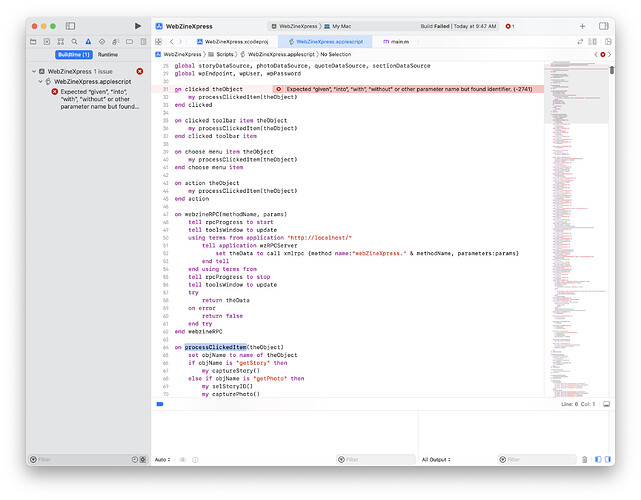Open the Debug navigator icon
Image resolution: width=641 pixels, height=500 pixels.
click(116, 42)
